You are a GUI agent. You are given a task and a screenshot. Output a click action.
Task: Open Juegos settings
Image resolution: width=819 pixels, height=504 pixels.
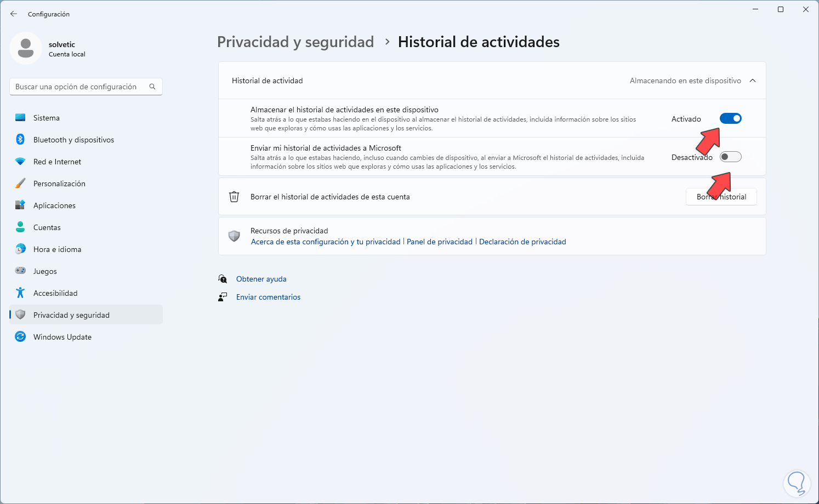[x=86, y=271]
